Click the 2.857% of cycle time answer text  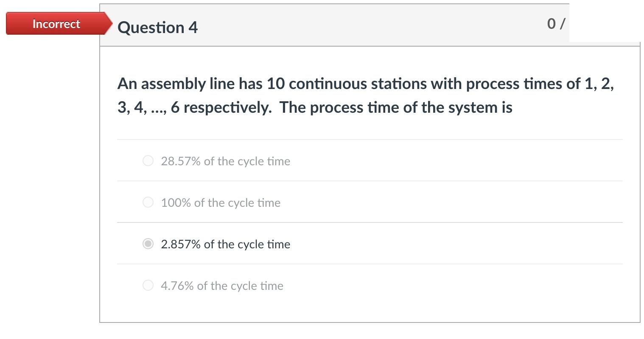pos(225,244)
